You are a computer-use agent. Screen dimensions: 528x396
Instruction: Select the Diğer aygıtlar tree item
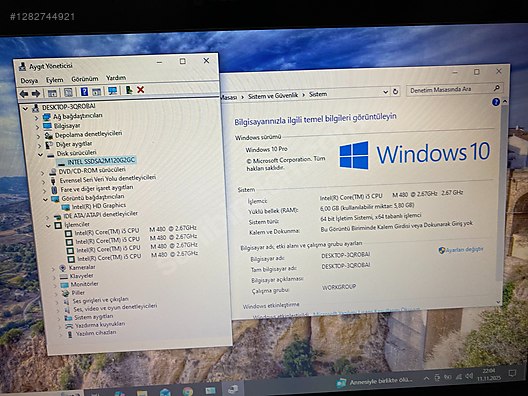74,144
